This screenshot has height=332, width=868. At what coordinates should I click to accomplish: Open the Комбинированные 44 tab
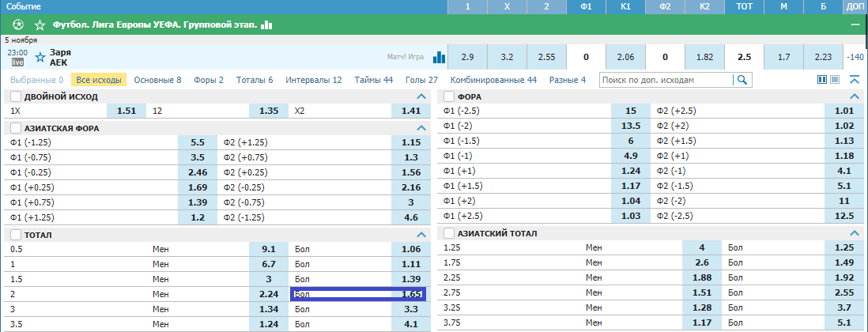494,80
